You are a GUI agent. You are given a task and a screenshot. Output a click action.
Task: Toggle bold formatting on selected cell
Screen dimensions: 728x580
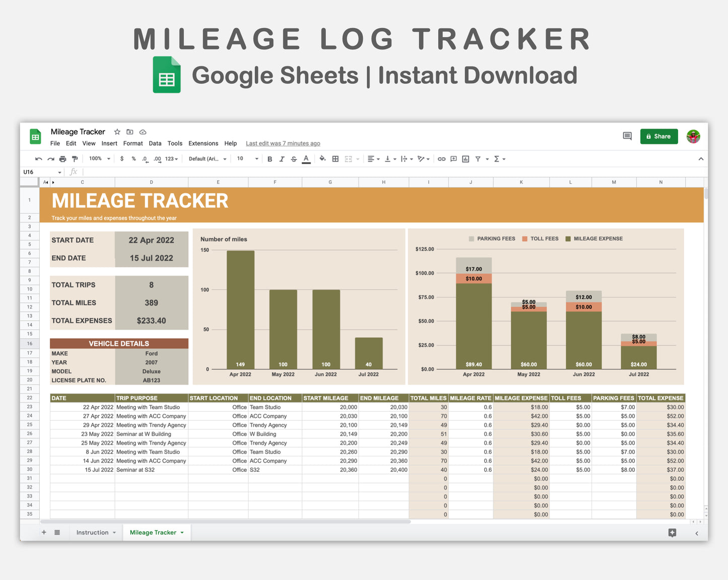coord(270,159)
